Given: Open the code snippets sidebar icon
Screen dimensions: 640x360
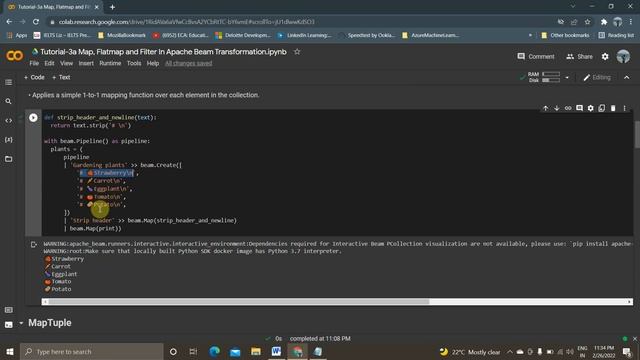Looking at the screenshot, I should click(x=9, y=120).
